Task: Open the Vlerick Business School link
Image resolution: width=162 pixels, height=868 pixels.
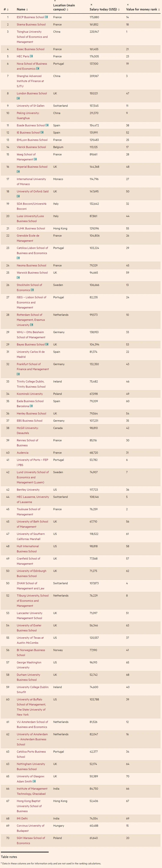Action: 31,147
